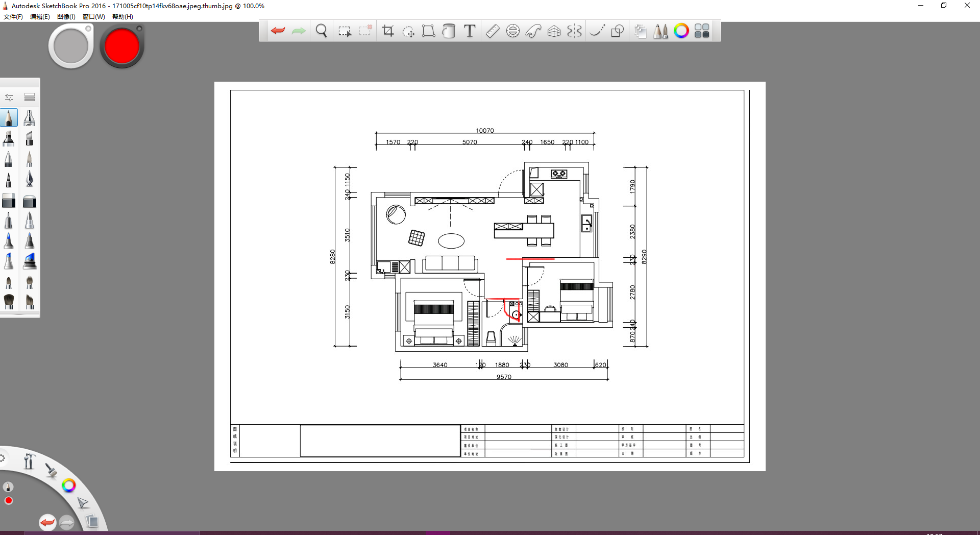
Task: Click the red color puck
Action: (122, 46)
